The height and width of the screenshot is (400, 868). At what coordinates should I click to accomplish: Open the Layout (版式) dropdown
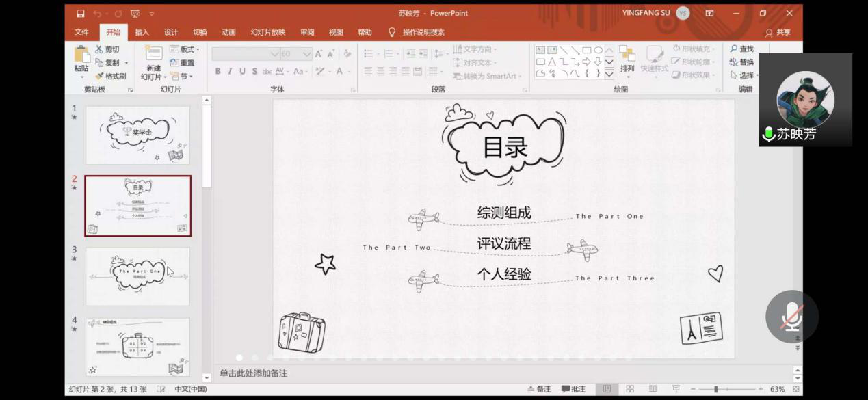(x=185, y=49)
